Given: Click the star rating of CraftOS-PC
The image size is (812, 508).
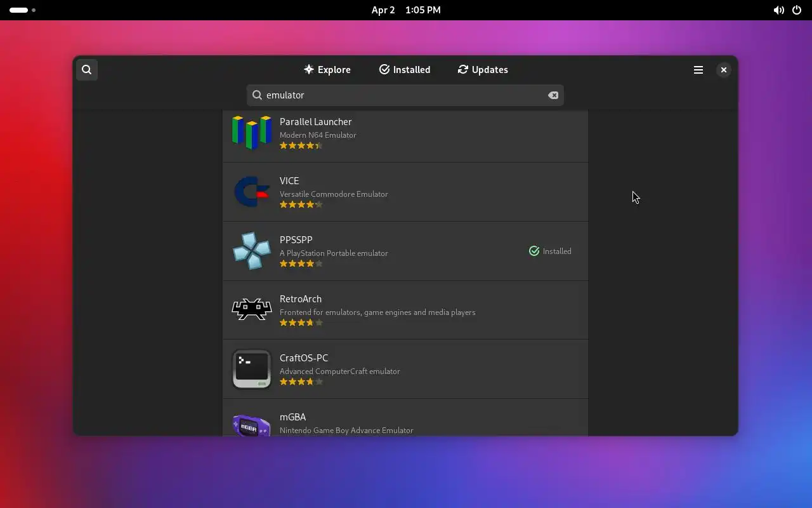Looking at the screenshot, I should point(301,382).
